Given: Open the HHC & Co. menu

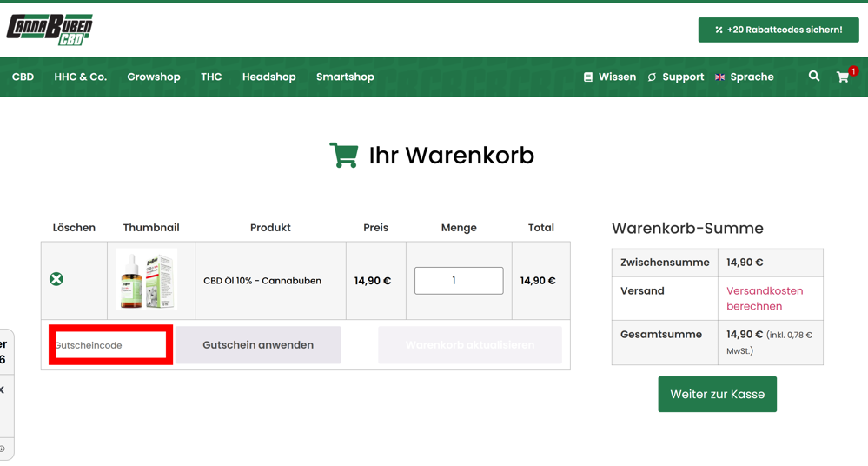Looking at the screenshot, I should (x=80, y=77).
